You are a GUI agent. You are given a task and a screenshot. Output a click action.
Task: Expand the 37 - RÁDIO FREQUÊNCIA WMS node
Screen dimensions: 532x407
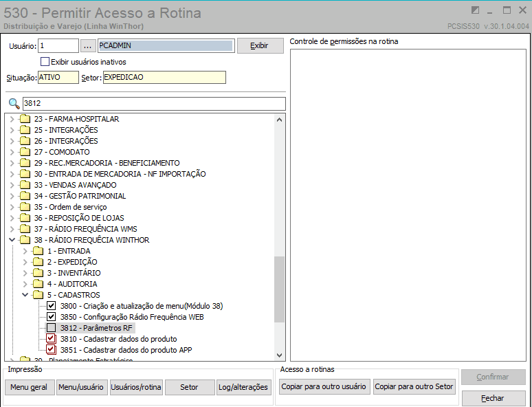coord(12,229)
